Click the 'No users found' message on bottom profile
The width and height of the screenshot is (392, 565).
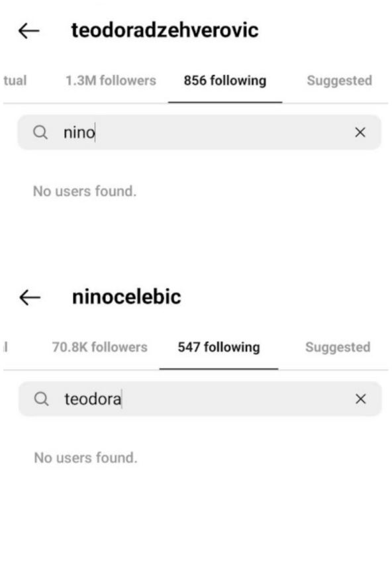(x=83, y=457)
